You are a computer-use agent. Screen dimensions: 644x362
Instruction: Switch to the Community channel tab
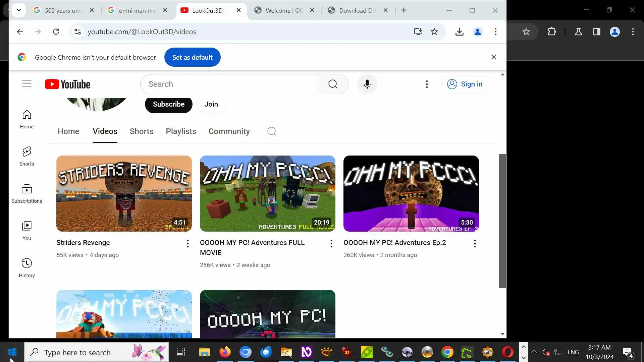(x=229, y=131)
